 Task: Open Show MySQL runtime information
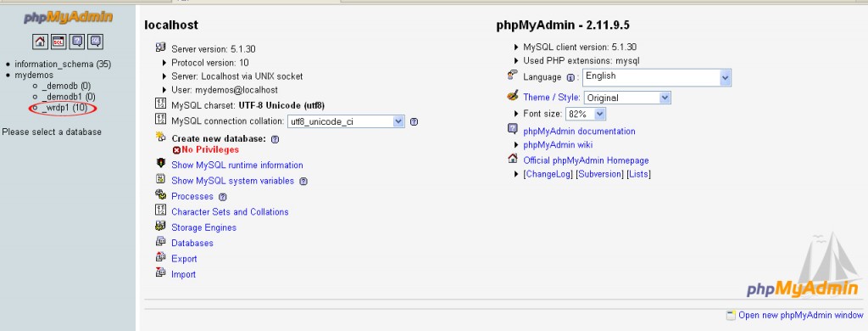coord(237,165)
